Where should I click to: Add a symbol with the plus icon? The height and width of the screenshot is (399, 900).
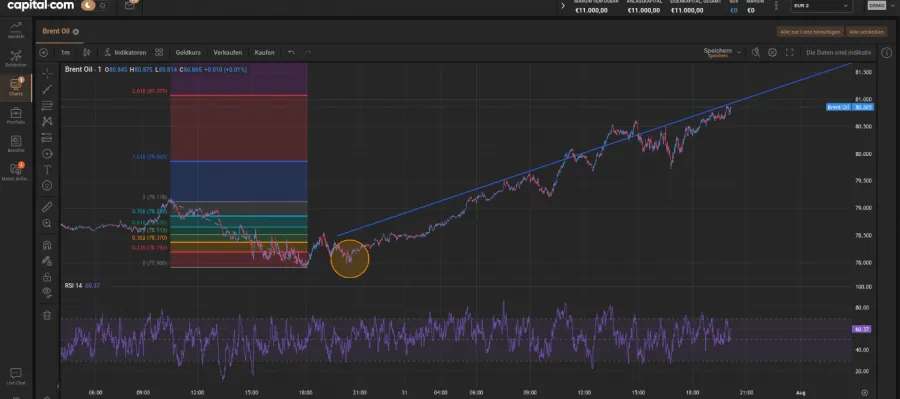click(x=44, y=52)
